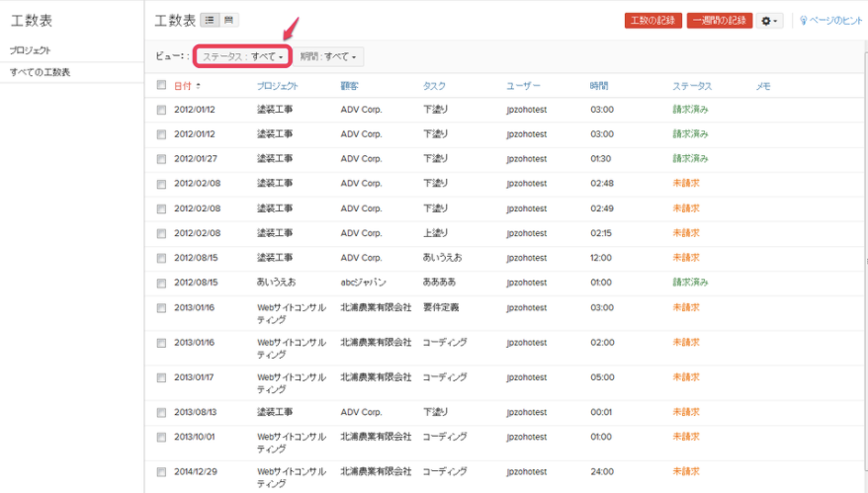Sort by the 顧客 column header
Image resolution: width=868 pixels, height=493 pixels.
point(349,86)
